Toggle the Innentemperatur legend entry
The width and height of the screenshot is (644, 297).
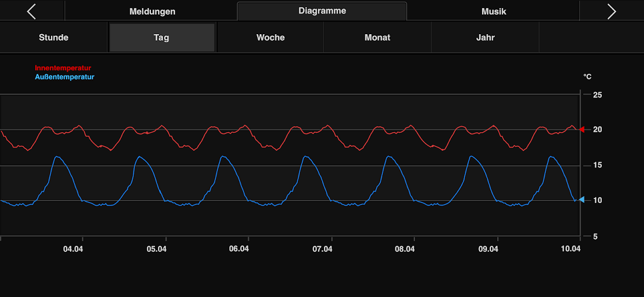[x=63, y=68]
